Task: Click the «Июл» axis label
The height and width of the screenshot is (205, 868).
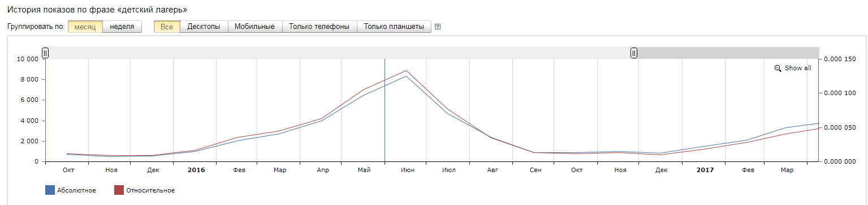Action: click(x=449, y=170)
